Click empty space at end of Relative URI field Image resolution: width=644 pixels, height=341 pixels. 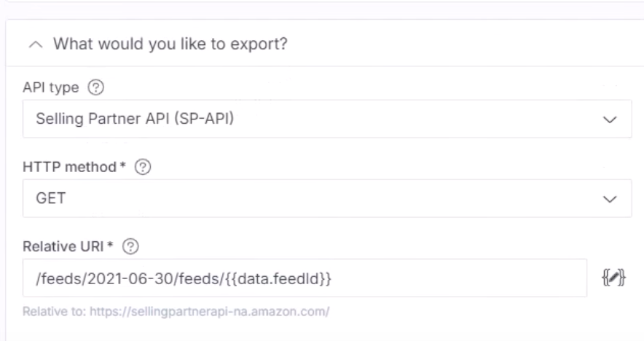[x=458, y=278]
